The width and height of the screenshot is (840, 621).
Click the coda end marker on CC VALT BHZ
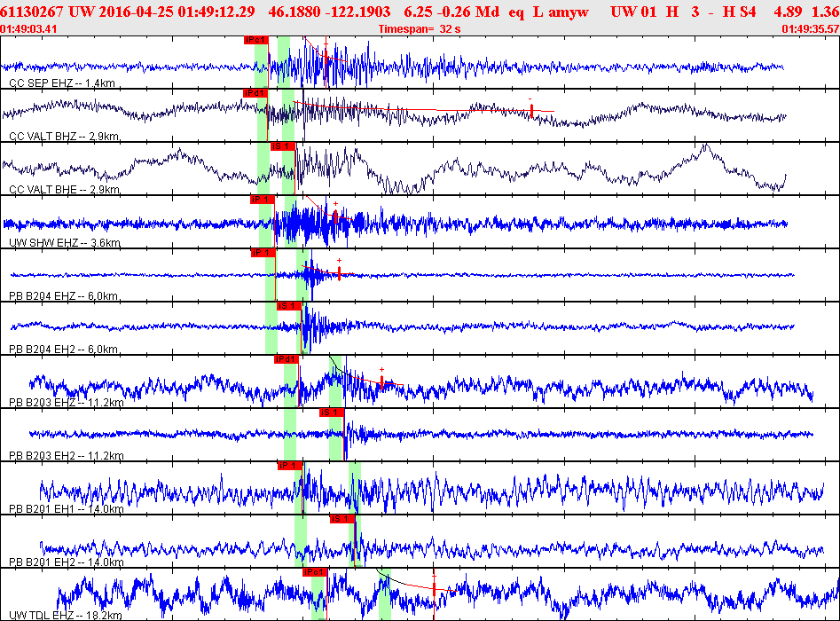tap(531, 110)
